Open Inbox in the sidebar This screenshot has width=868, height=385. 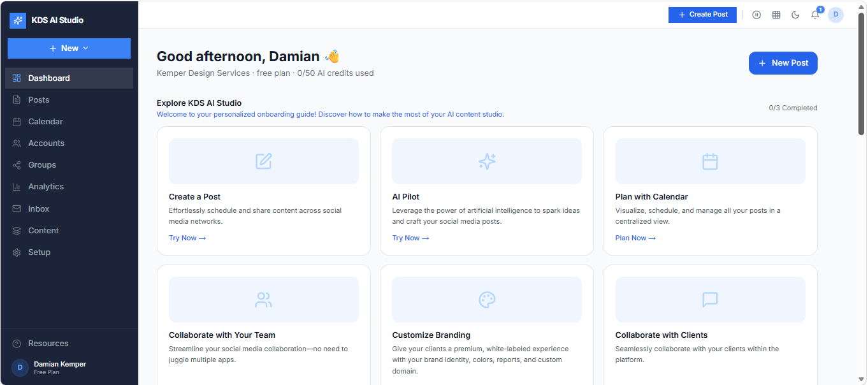69,209
